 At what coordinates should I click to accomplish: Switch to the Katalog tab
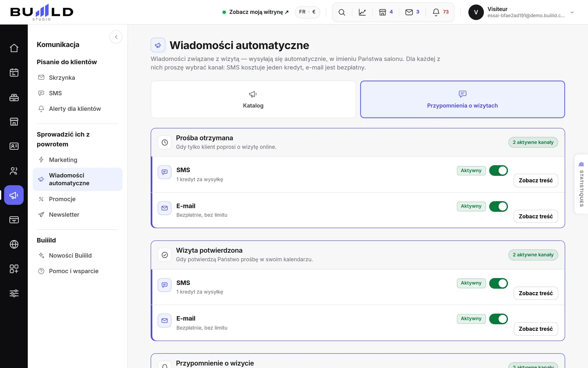[253, 99]
